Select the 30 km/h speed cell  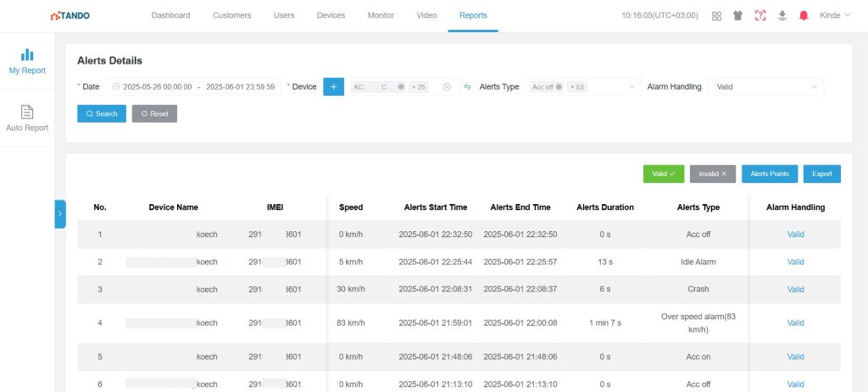coord(351,290)
